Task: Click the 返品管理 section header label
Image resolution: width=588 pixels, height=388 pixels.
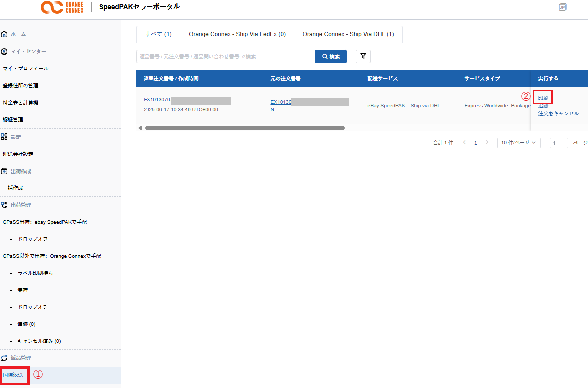Action: [21, 358]
